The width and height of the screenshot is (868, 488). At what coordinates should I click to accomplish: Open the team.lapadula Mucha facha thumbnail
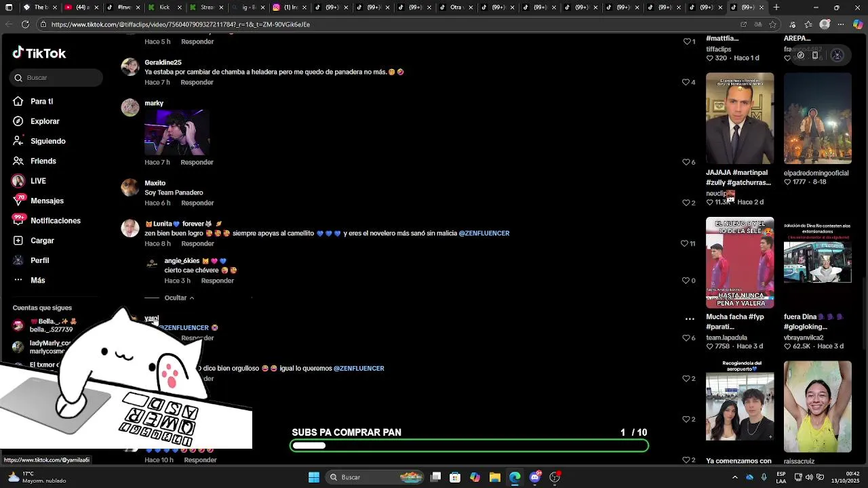740,262
